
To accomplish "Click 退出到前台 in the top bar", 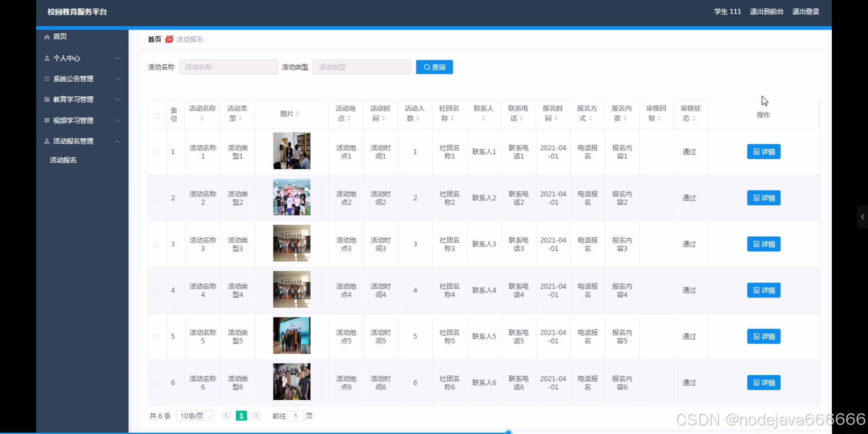I will pyautogui.click(x=767, y=11).
